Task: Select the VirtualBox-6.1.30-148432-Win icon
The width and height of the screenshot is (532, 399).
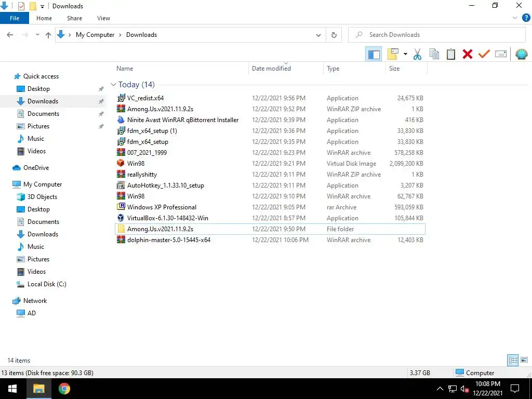Action: tap(121, 218)
